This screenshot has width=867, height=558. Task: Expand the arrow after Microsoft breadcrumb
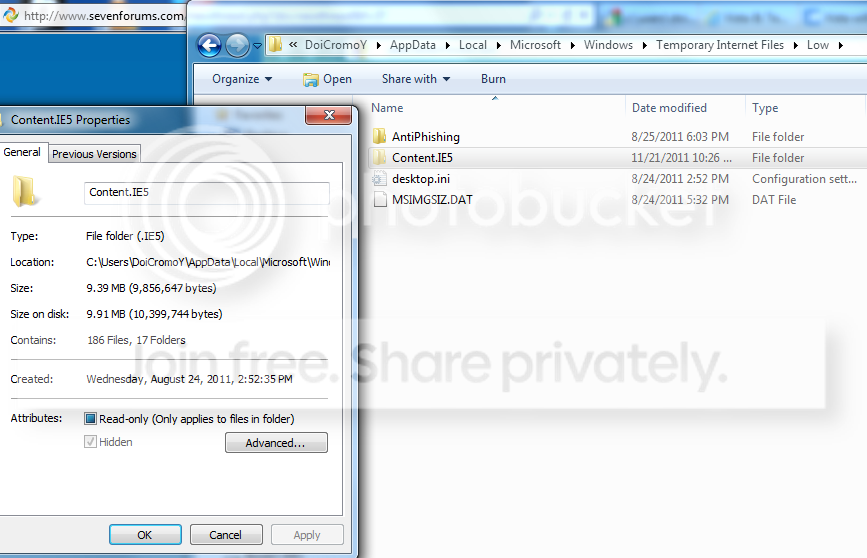pos(572,45)
